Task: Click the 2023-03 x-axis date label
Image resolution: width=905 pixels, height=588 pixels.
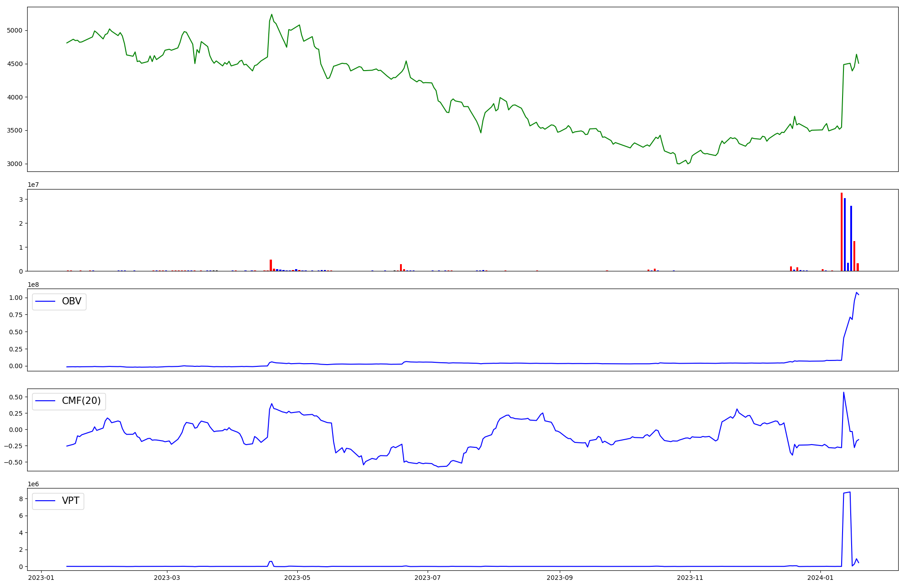Action: click(x=167, y=578)
